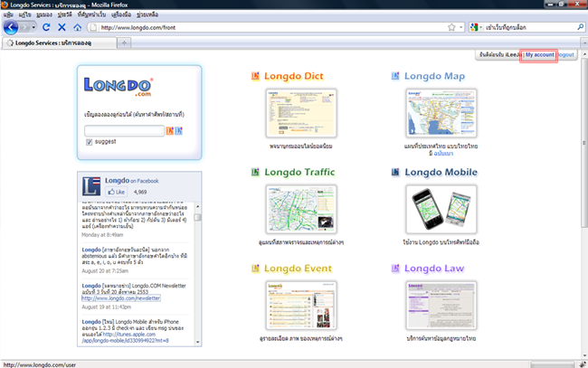The image size is (588, 368).
Task: Click the logout link
Action: point(566,55)
